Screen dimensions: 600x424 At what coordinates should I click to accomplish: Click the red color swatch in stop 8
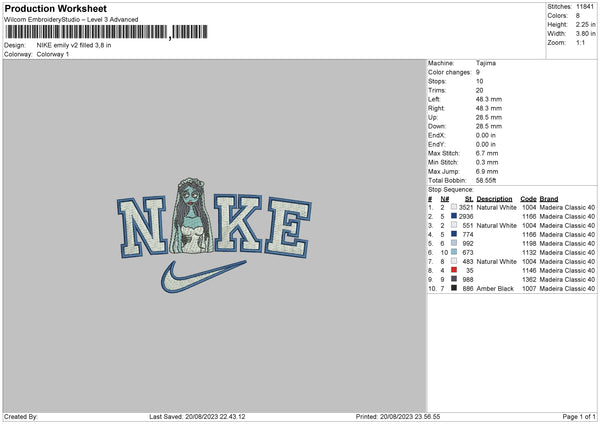pos(454,270)
